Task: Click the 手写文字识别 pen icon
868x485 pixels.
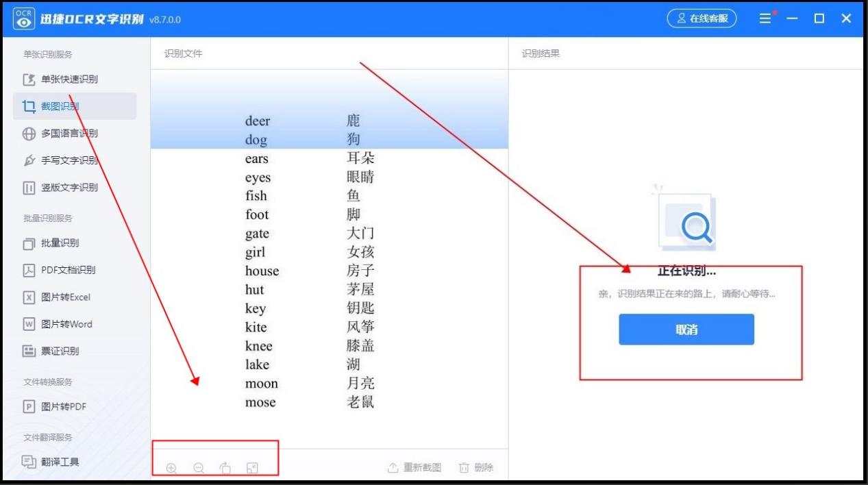Action: click(27, 161)
